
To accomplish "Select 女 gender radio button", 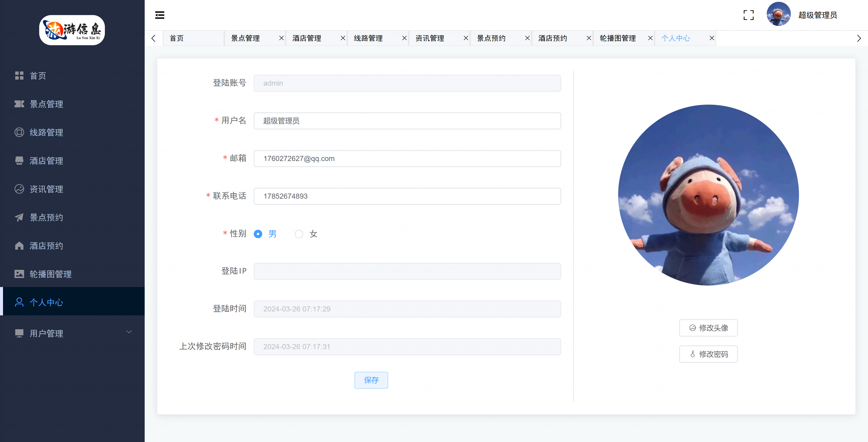I will (x=299, y=234).
